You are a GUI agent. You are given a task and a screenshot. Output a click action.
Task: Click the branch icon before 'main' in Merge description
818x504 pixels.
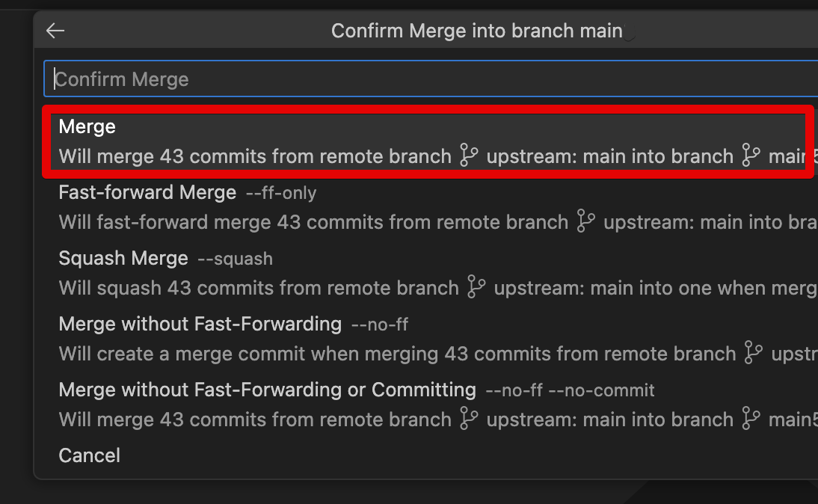coord(751,156)
